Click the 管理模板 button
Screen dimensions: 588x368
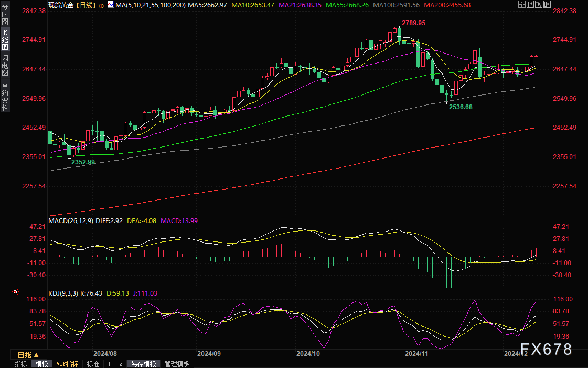[177, 364]
